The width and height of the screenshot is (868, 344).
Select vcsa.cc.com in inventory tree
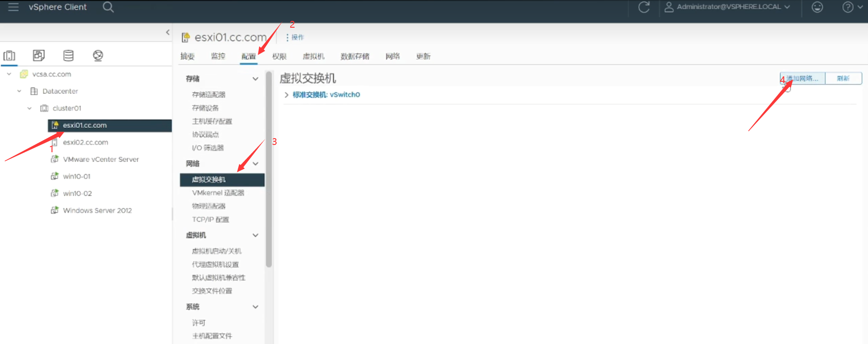(x=51, y=74)
